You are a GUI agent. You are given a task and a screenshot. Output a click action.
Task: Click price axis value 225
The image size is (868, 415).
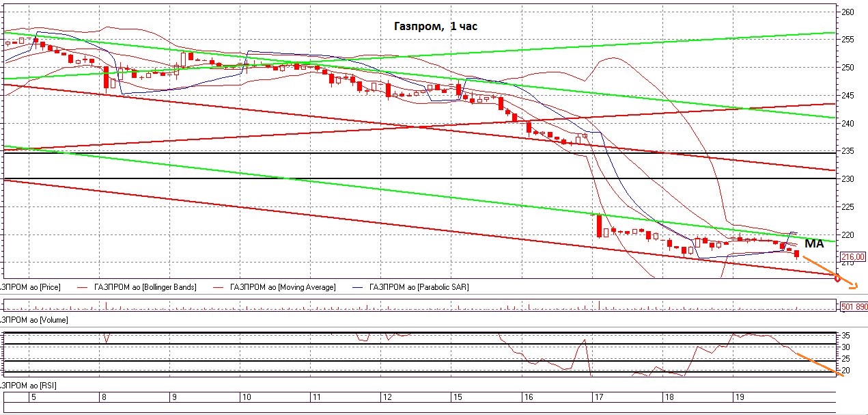coord(848,207)
